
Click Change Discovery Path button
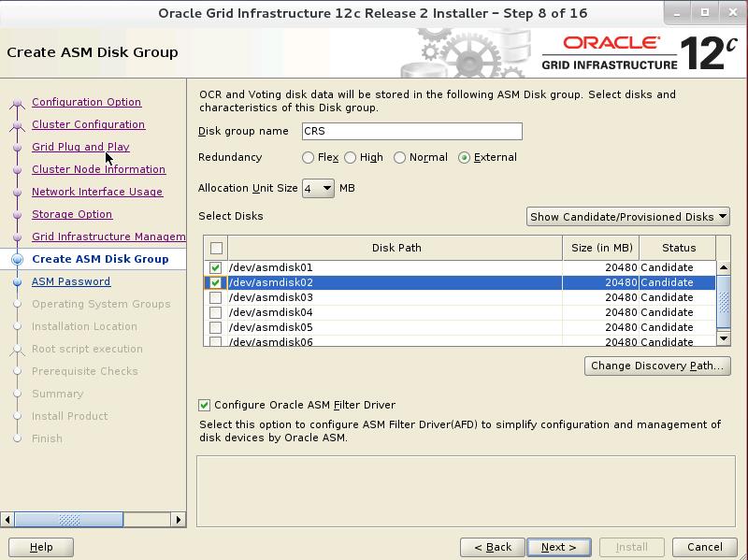click(657, 366)
